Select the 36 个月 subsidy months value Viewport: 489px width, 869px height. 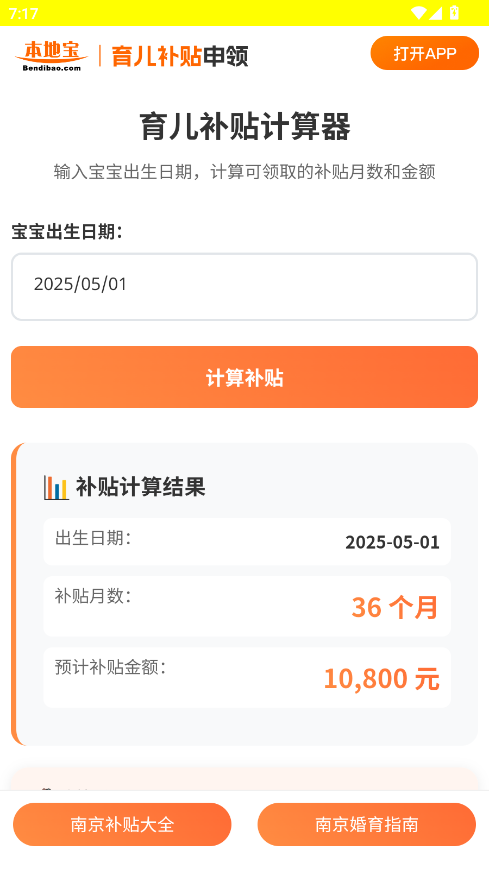pos(395,607)
